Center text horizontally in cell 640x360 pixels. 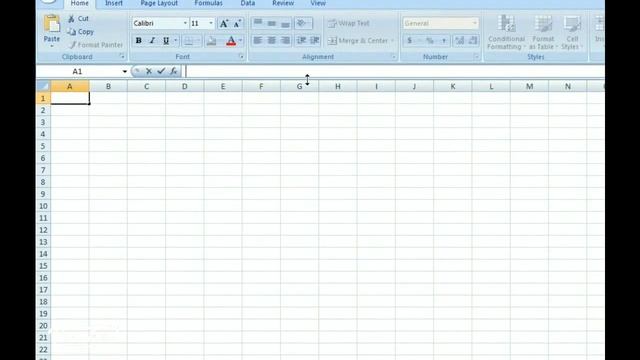(271, 40)
